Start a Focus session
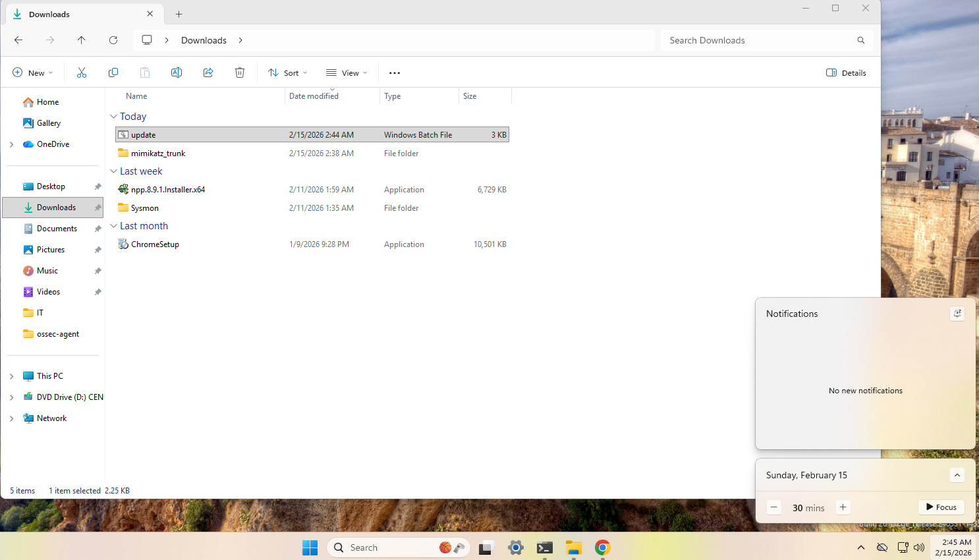Image resolution: width=979 pixels, height=560 pixels. coord(941,507)
